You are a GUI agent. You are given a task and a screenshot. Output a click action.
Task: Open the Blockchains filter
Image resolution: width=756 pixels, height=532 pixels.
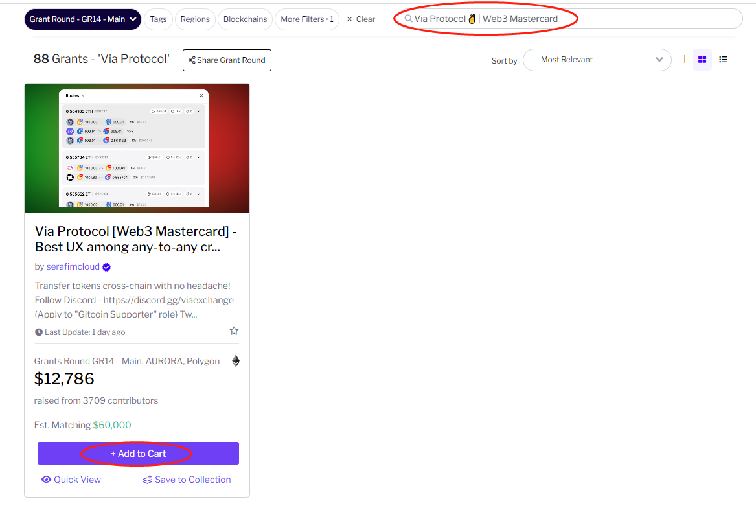pos(245,19)
